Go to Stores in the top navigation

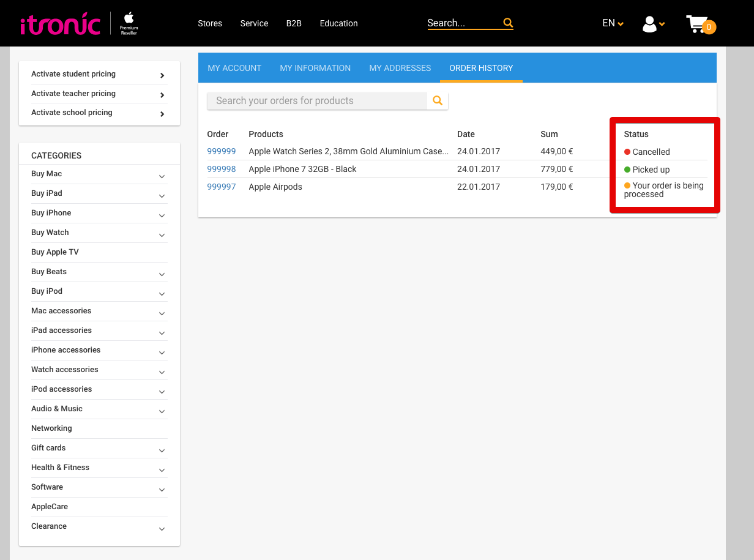click(210, 23)
